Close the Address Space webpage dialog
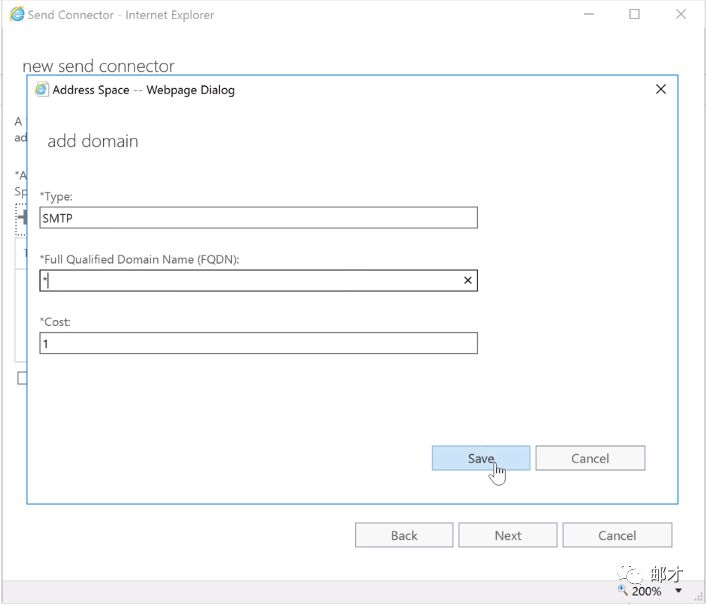The height and width of the screenshot is (605, 706). [660, 89]
